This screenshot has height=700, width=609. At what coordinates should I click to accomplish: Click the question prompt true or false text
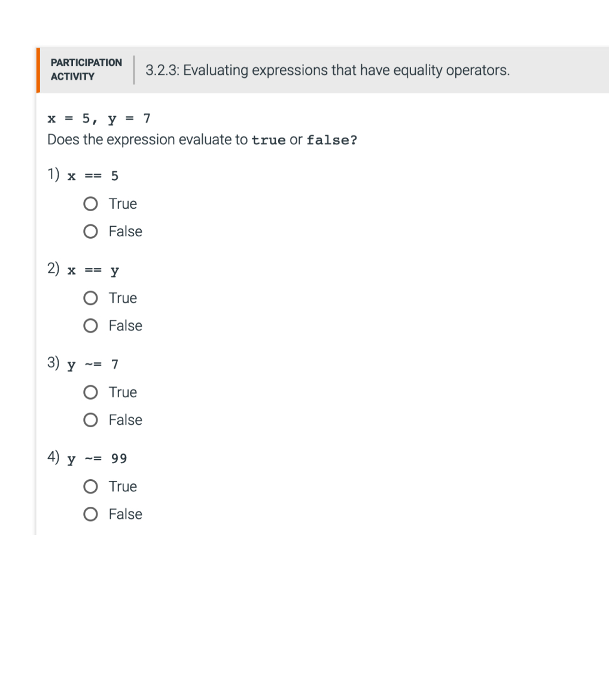(x=202, y=139)
